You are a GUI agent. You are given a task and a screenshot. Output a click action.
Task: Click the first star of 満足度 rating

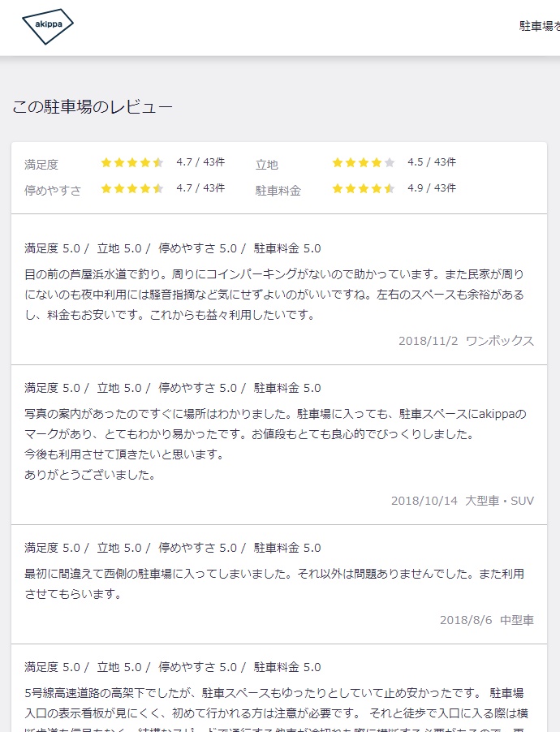(x=106, y=162)
